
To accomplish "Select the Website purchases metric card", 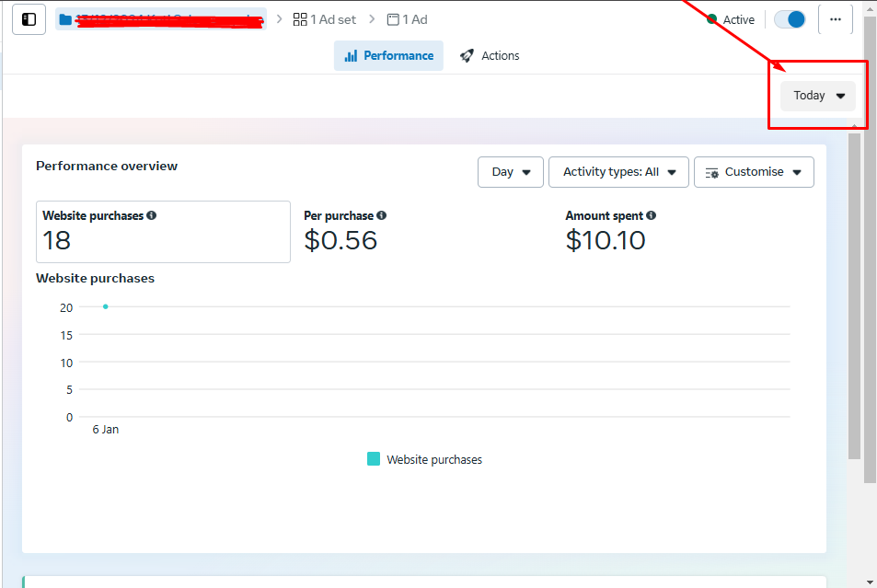I will pos(163,232).
